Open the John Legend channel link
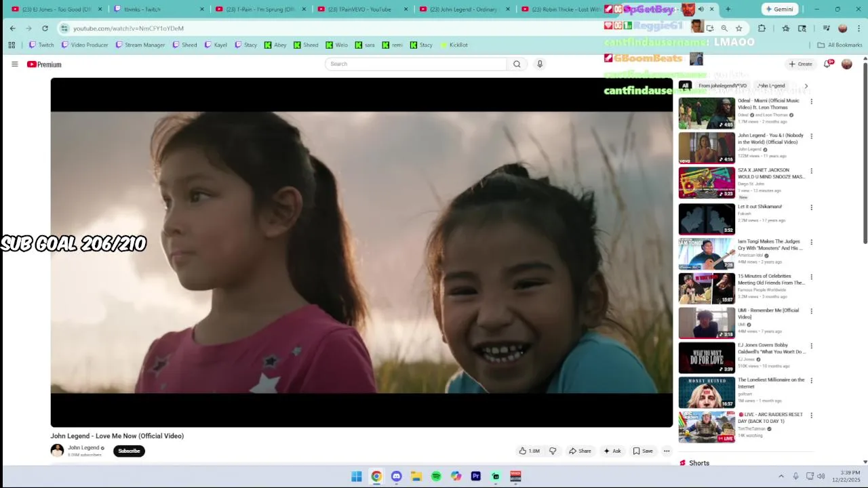Viewport: 868px width, 488px height. (x=83, y=448)
